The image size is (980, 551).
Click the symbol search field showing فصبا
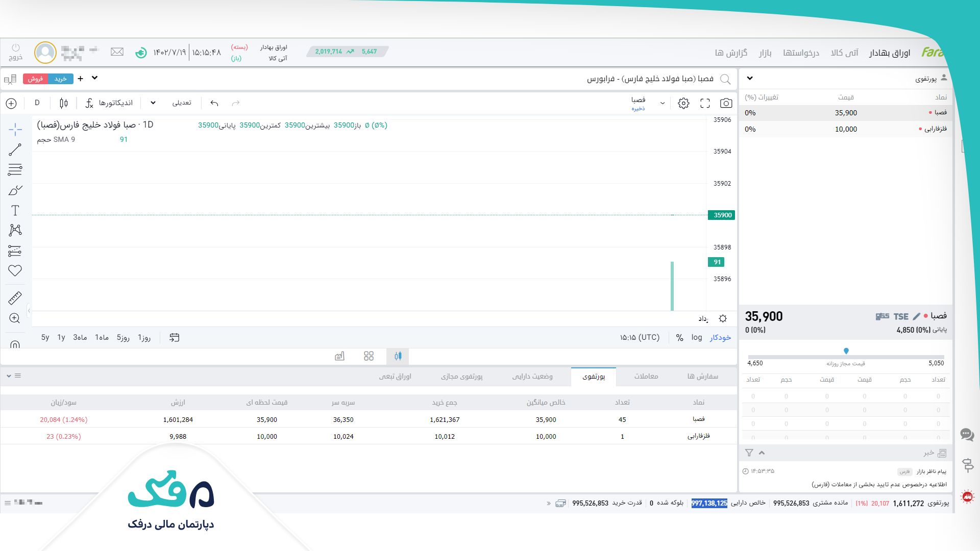point(650,79)
